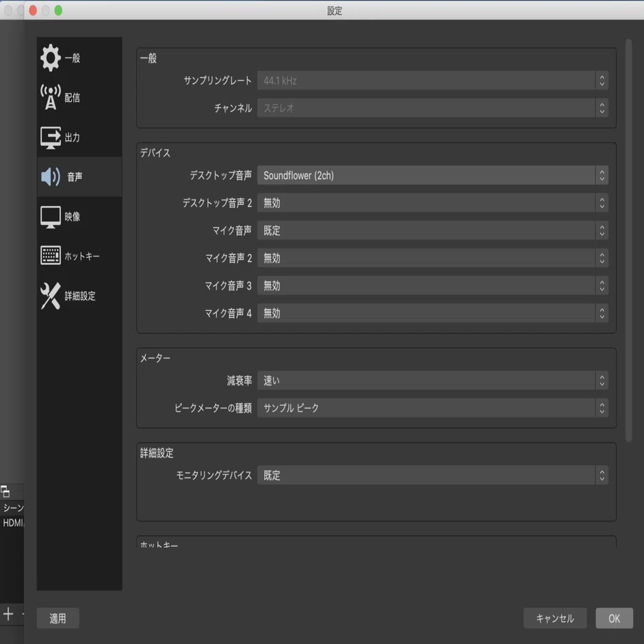644x644 pixels.
Task: Click the モニタリングデバイス label
Action: (214, 475)
